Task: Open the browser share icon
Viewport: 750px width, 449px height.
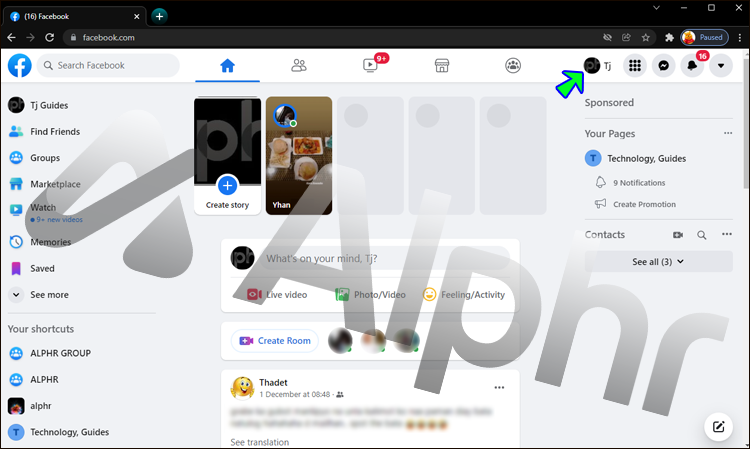Action: pos(626,37)
